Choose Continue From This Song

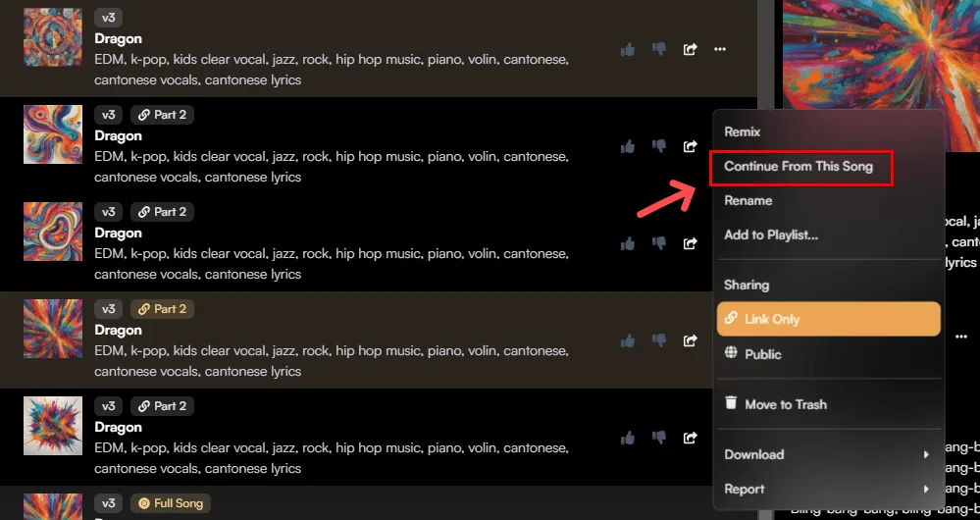[x=799, y=167]
